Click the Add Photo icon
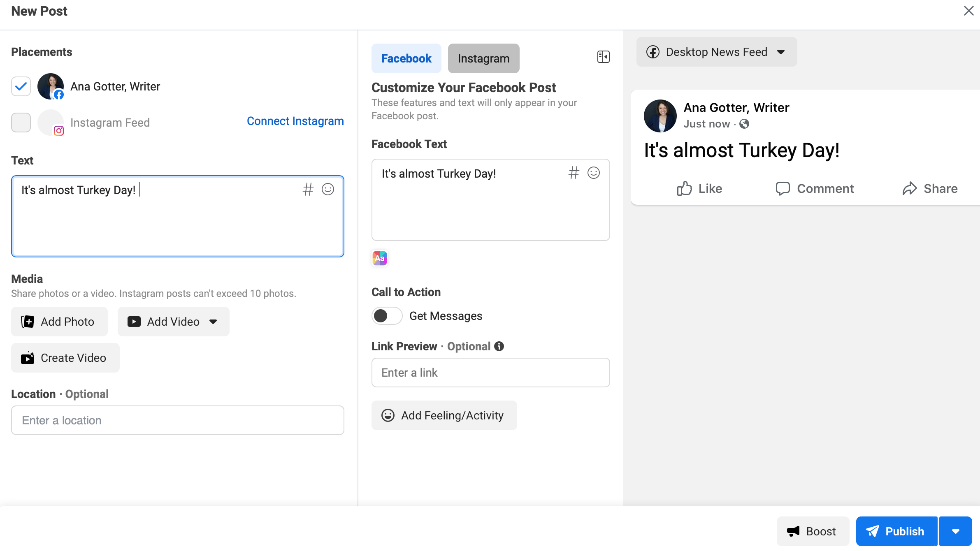Viewport: 980px width, 551px height. 28,322
